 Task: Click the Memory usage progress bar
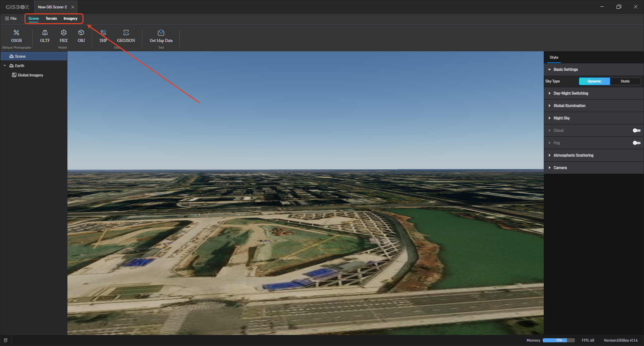click(558, 340)
